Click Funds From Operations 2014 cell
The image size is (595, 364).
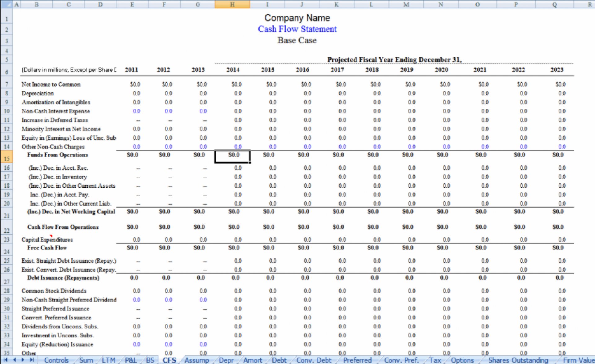[x=232, y=156]
